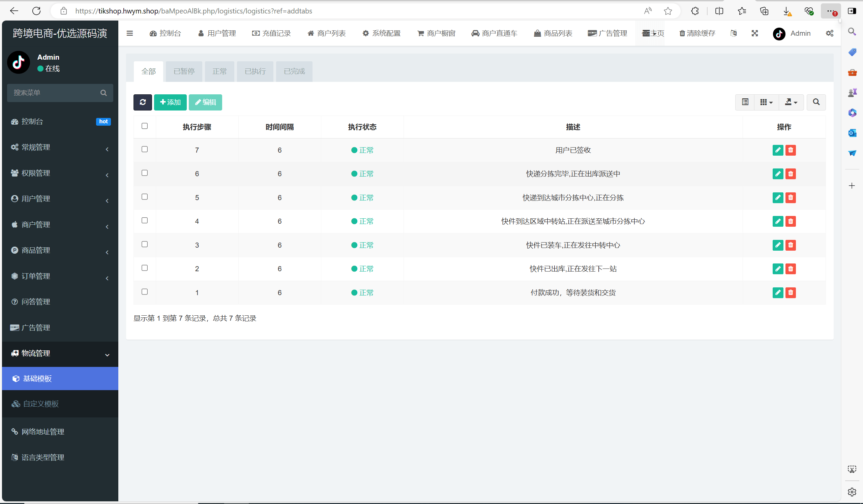Click 清除缓存 in top navigation
863x504 pixels.
coord(697,33)
